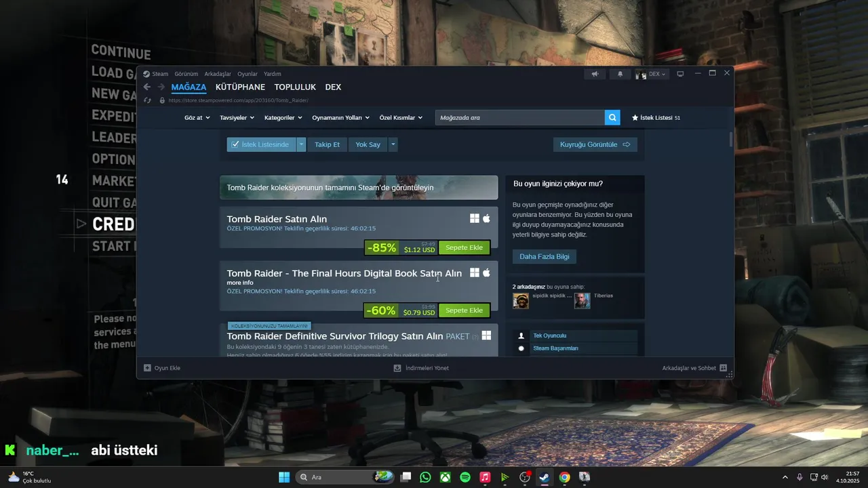Open Spotify from the taskbar
The width and height of the screenshot is (868, 488).
(x=465, y=477)
